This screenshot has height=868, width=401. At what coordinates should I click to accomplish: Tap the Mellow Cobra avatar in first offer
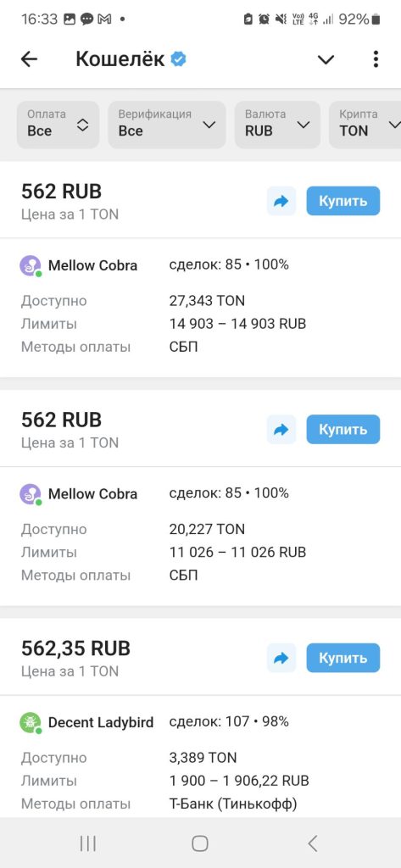click(31, 265)
